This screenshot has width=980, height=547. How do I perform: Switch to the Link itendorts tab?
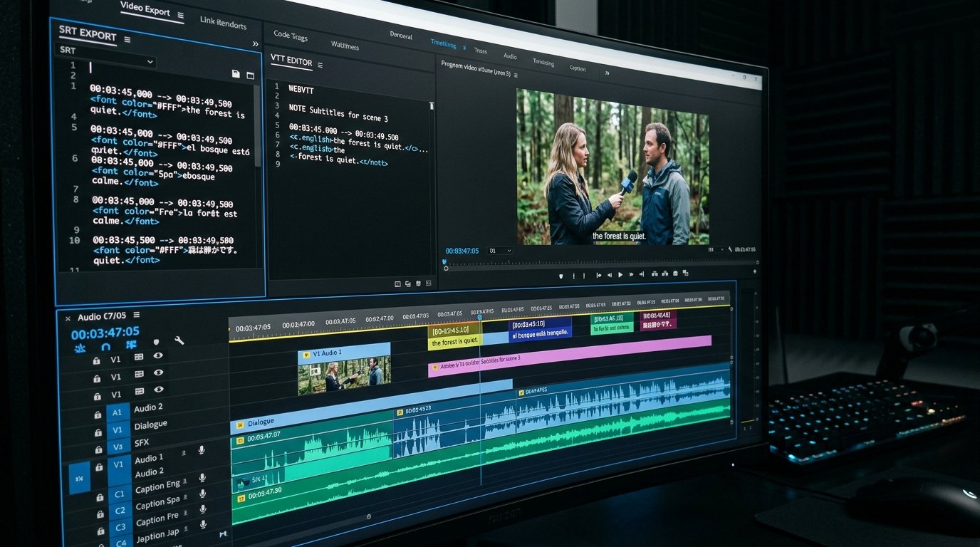point(223,23)
